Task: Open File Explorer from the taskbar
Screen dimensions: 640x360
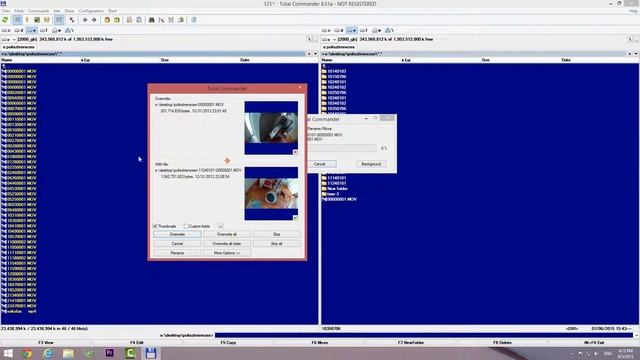Action: point(68,353)
